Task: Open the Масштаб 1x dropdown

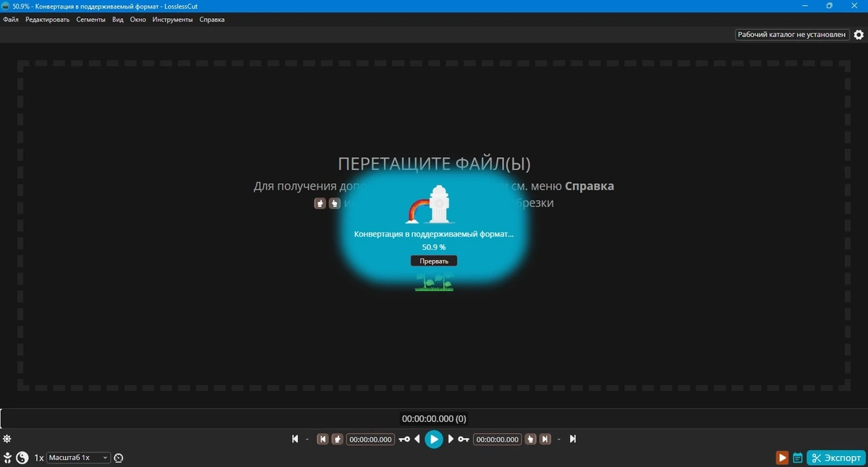Action: click(x=79, y=458)
